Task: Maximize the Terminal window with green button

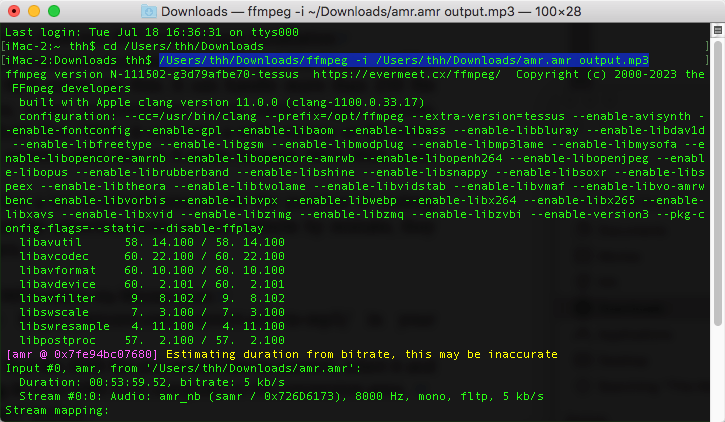Action: click(x=54, y=11)
